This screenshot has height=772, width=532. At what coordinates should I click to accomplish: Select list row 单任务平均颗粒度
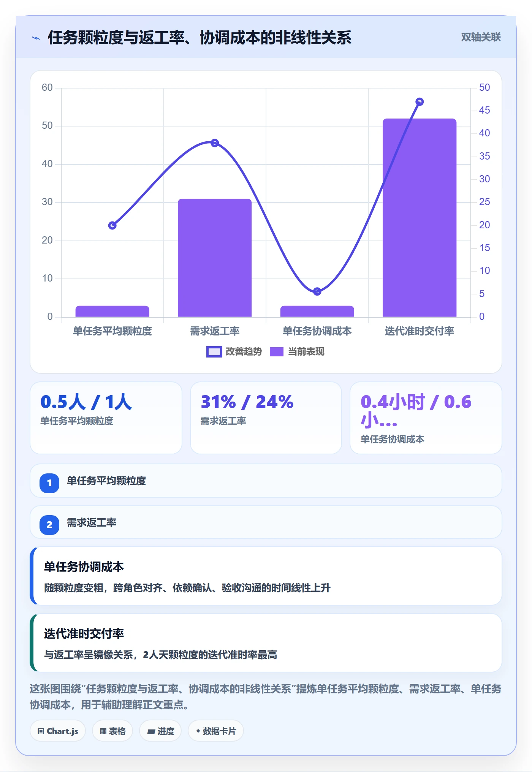click(266, 481)
